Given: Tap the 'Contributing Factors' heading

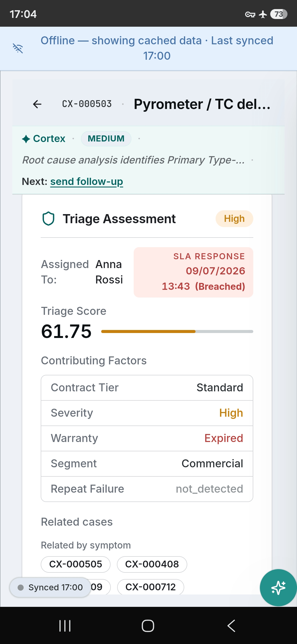Looking at the screenshot, I should (x=94, y=361).
